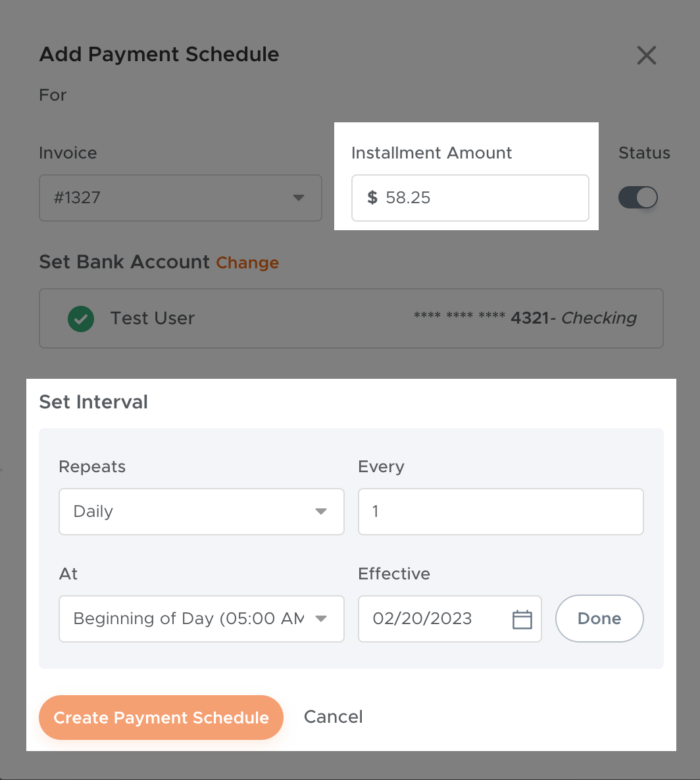Click the Change bank account link
700x780 pixels.
(x=247, y=263)
